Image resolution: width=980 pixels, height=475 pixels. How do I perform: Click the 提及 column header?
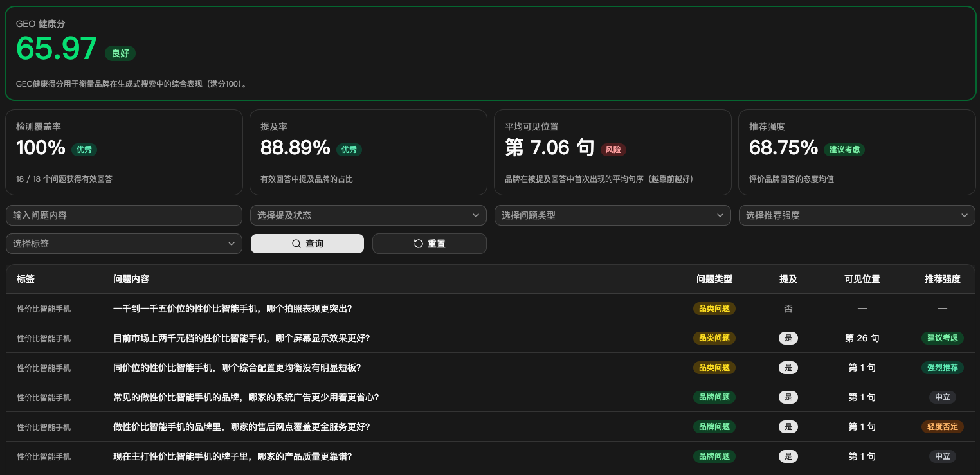(x=788, y=279)
